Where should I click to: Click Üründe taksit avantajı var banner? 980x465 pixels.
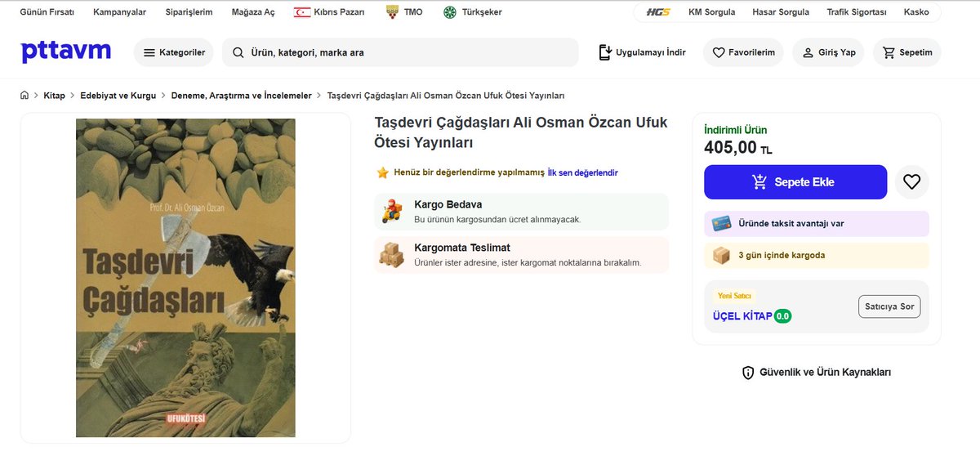(817, 223)
